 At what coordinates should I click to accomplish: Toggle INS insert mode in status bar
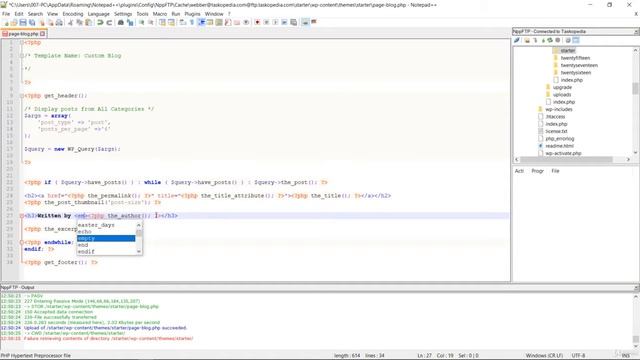tap(625, 356)
